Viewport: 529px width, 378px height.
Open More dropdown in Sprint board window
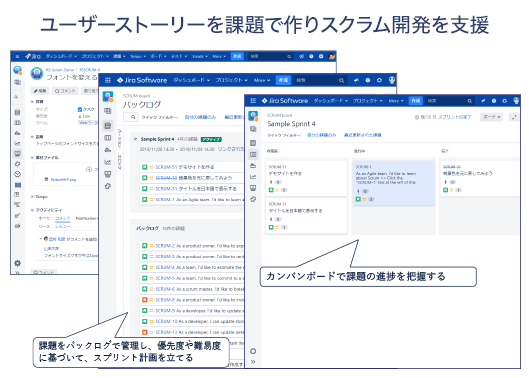(396, 101)
